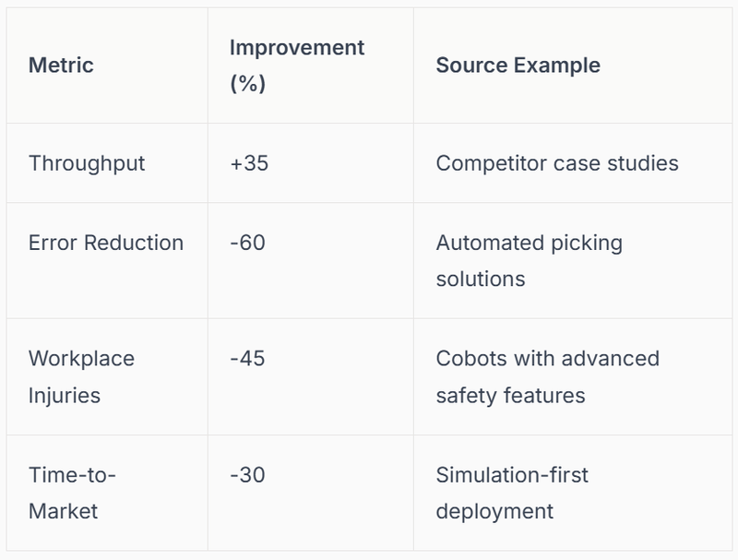
Task: Click the word deployment in the last row
Action: (x=494, y=511)
